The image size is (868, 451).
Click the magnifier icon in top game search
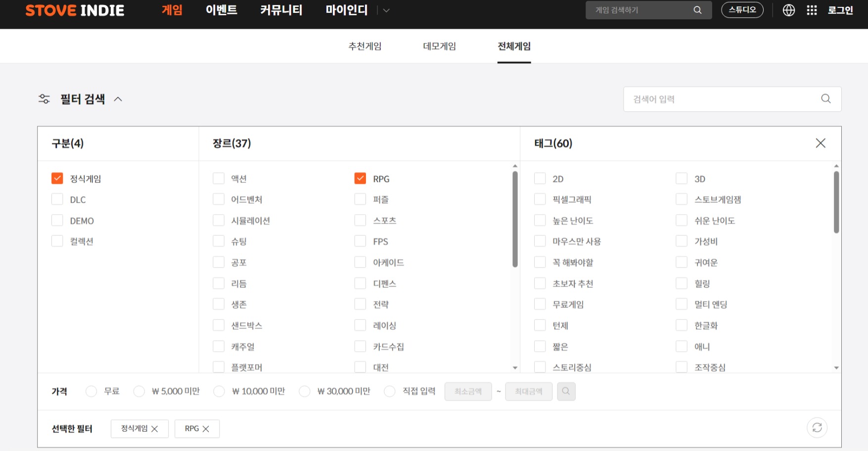[x=697, y=10]
